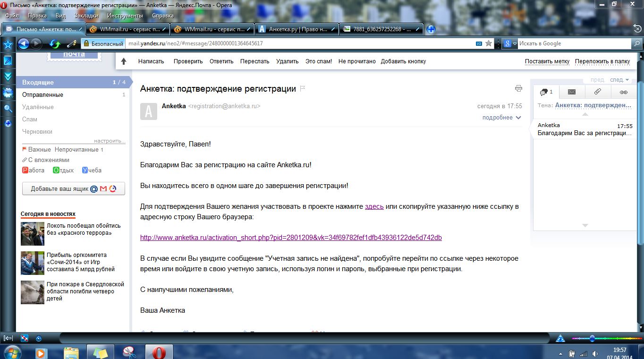This screenshot has width=644, height=359.
Task: Toggle the panel using the bottom-left arrow icon
Action: pyautogui.click(x=8, y=338)
